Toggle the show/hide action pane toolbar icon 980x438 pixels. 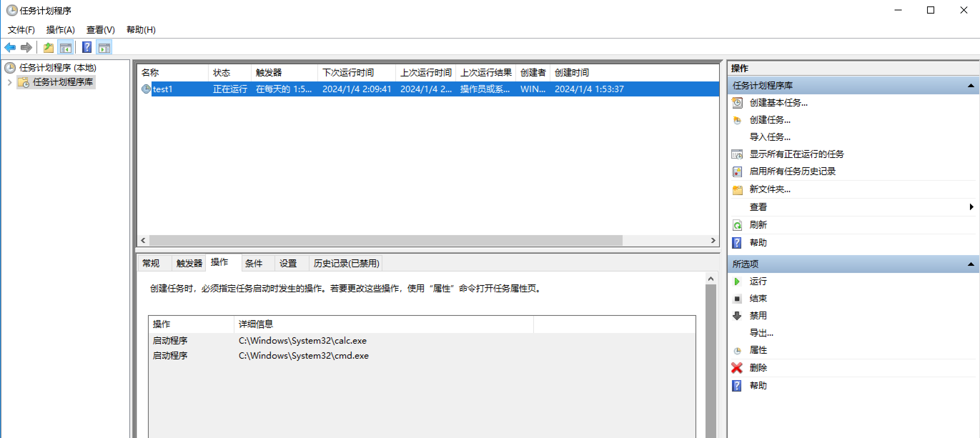pos(104,48)
